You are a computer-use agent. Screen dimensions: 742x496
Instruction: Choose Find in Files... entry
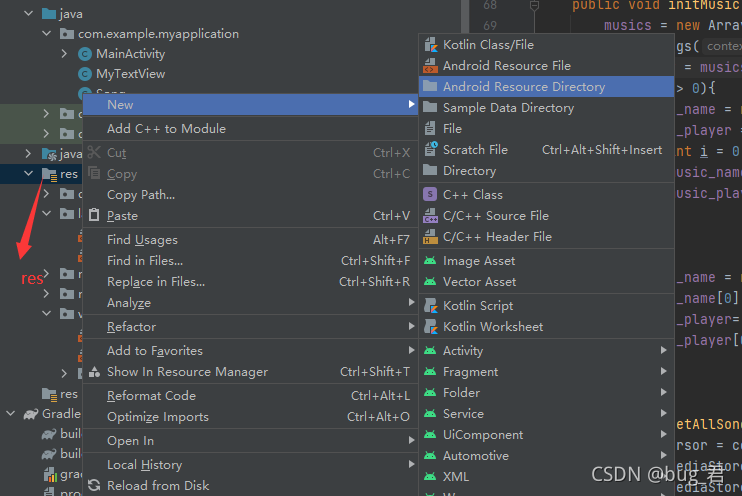[x=250, y=261]
